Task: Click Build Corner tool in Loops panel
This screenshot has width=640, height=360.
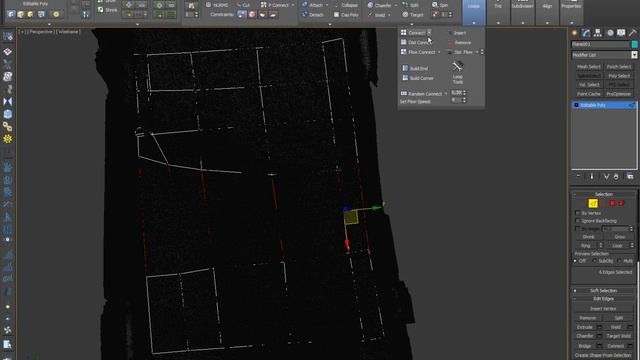Action: point(418,78)
